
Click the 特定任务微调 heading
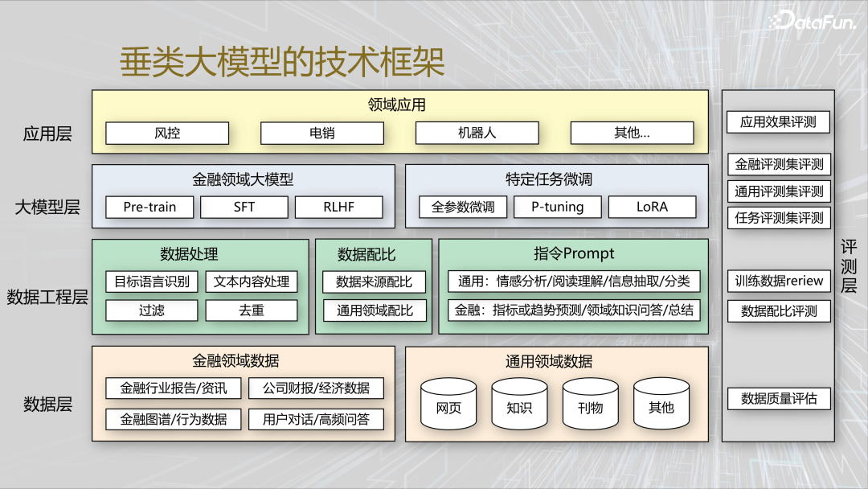549,179
